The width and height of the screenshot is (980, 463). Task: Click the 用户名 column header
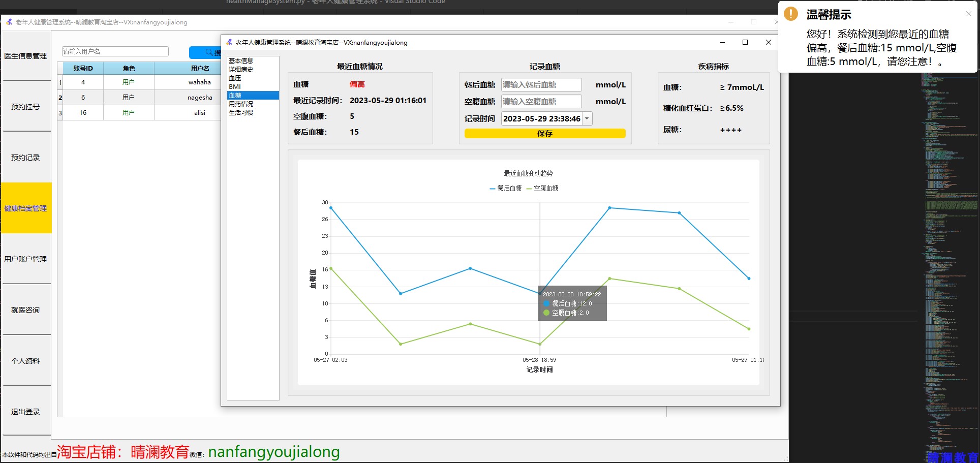point(188,68)
